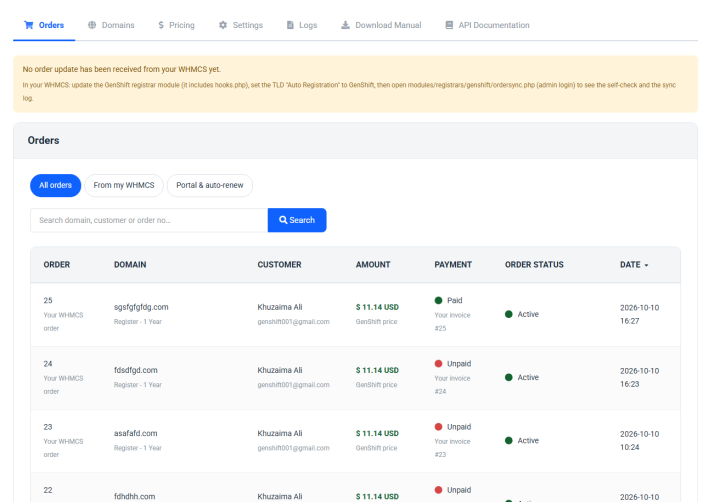Sort by the CUSTOMER column header

point(280,265)
